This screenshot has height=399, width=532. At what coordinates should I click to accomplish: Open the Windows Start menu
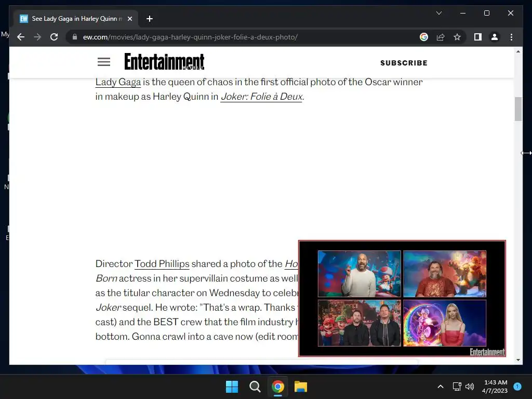(232, 387)
